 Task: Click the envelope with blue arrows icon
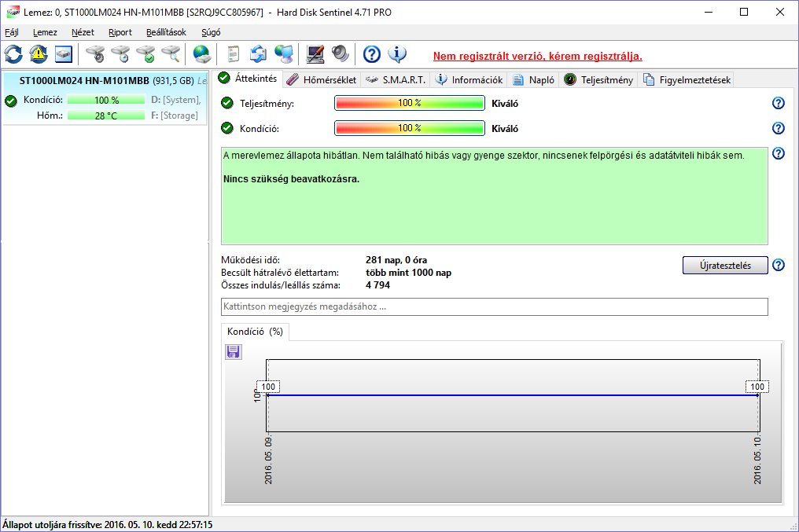point(258,54)
